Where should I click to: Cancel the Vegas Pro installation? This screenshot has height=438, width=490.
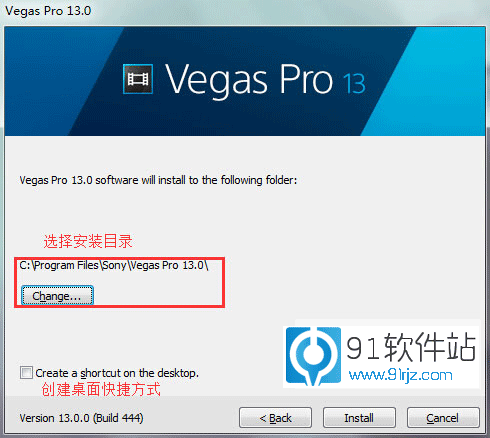[x=443, y=417]
